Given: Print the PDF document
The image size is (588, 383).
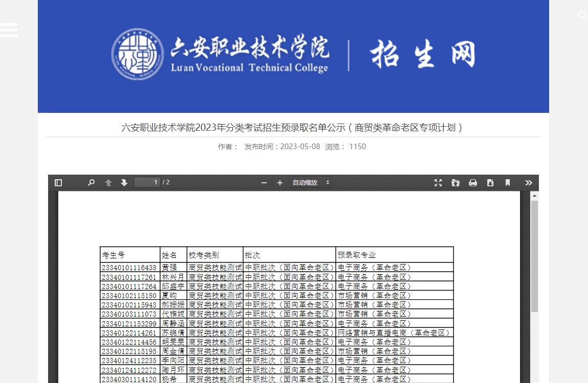Looking at the screenshot, I should coord(473,183).
